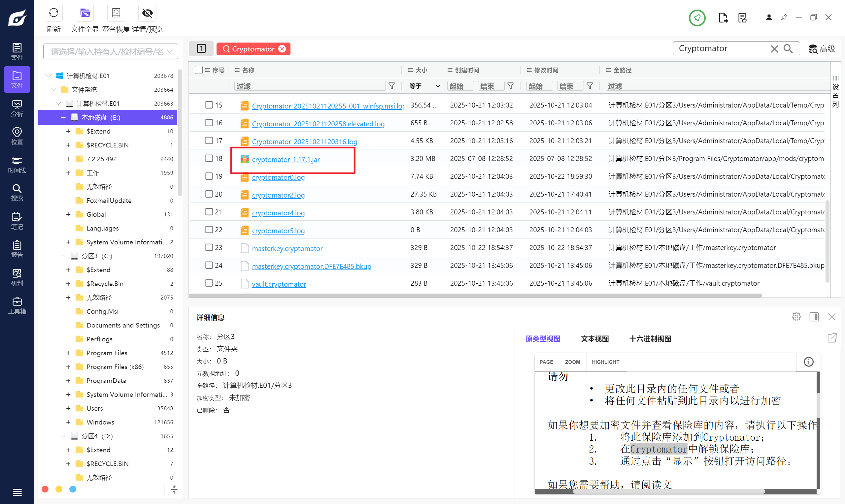Click the 高级 advanced search button
Viewport: 845px width, 504px height.
click(x=822, y=49)
